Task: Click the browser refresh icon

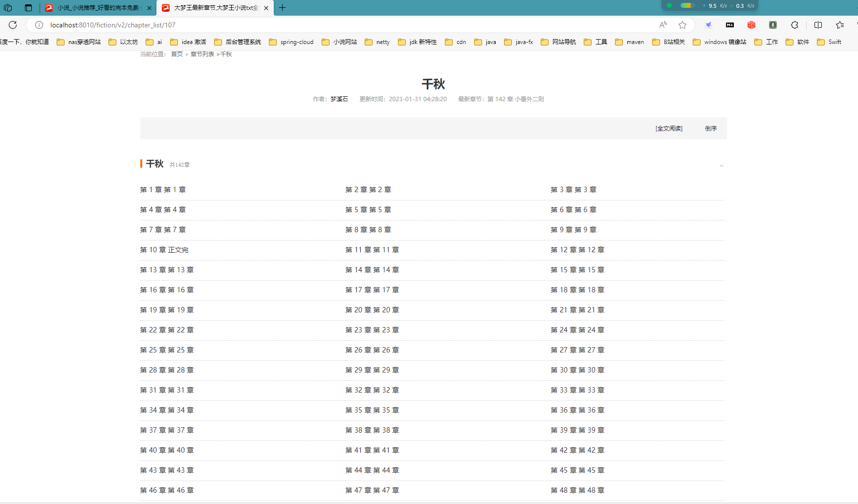Action: [13, 25]
